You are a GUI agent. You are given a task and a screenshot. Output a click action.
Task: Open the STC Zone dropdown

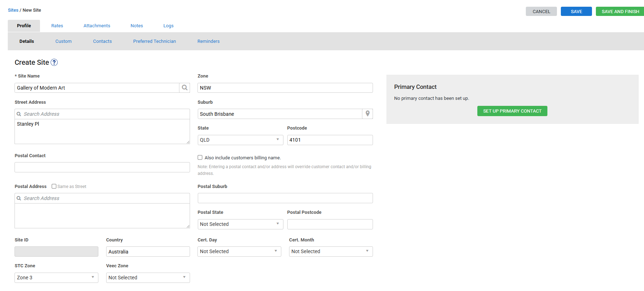[56, 278]
